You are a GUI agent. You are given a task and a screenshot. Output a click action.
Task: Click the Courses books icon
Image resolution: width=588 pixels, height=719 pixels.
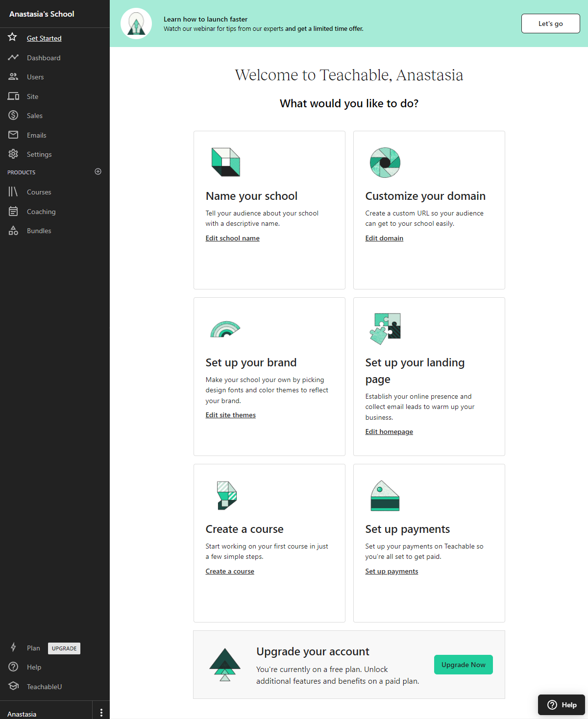tap(13, 192)
